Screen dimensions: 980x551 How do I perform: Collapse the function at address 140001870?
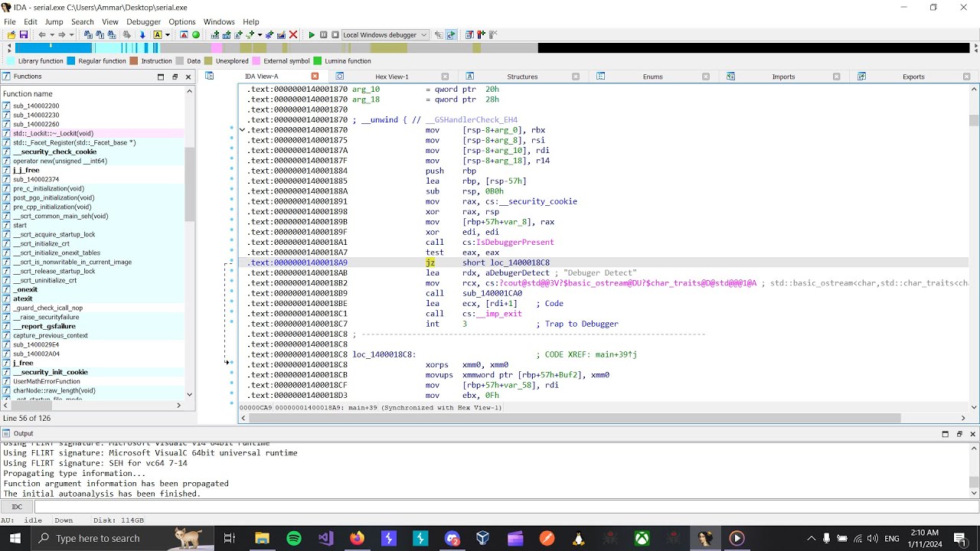pyautogui.click(x=242, y=130)
